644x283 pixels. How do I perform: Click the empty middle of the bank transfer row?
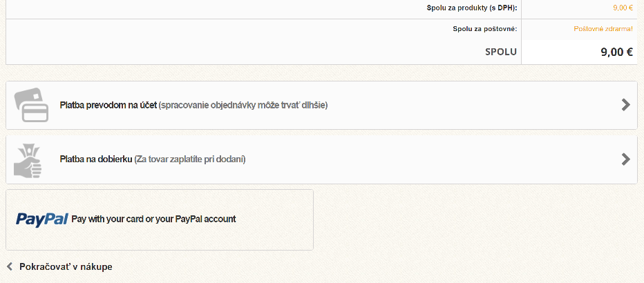click(470, 105)
